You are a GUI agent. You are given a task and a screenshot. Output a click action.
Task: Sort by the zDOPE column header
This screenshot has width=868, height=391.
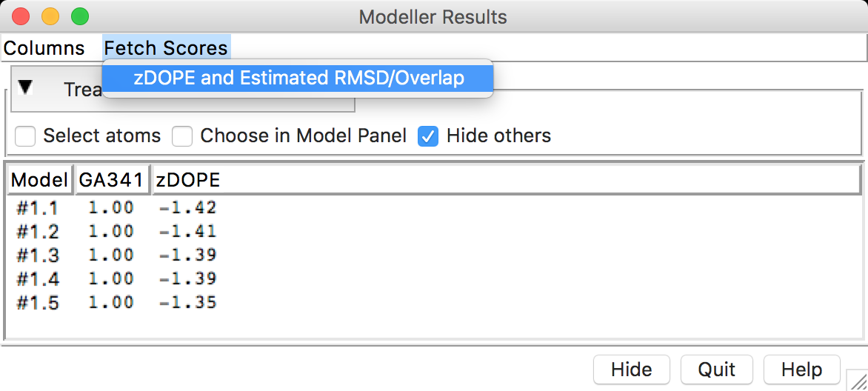(506, 180)
